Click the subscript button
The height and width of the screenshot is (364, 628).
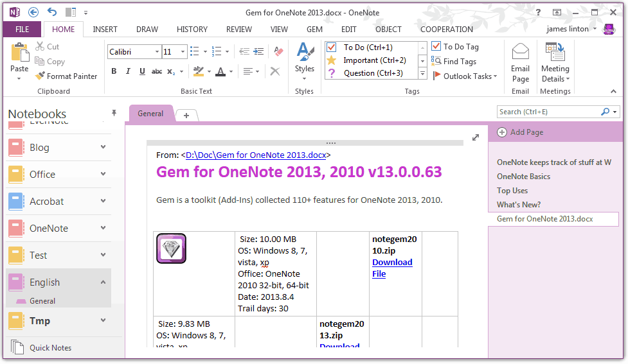(171, 72)
